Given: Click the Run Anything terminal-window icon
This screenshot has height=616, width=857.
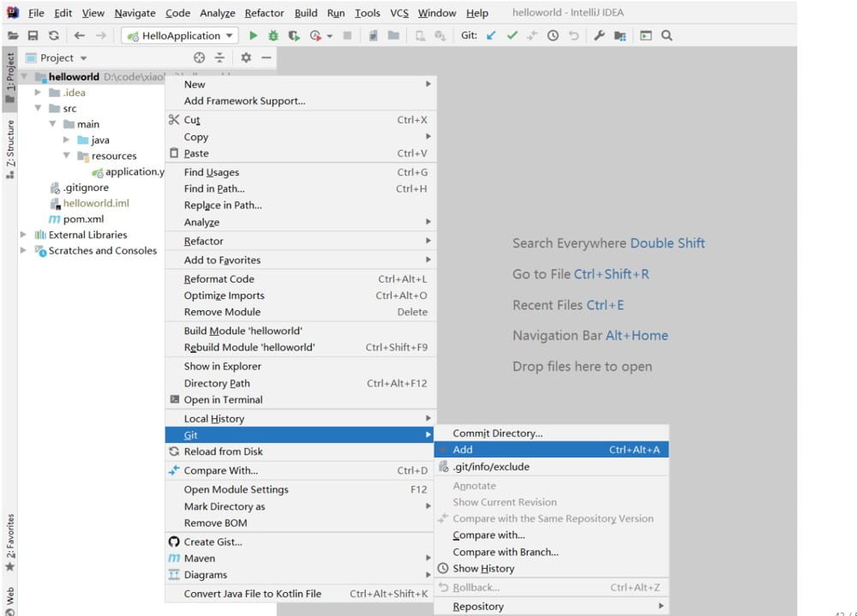Looking at the screenshot, I should (646, 35).
